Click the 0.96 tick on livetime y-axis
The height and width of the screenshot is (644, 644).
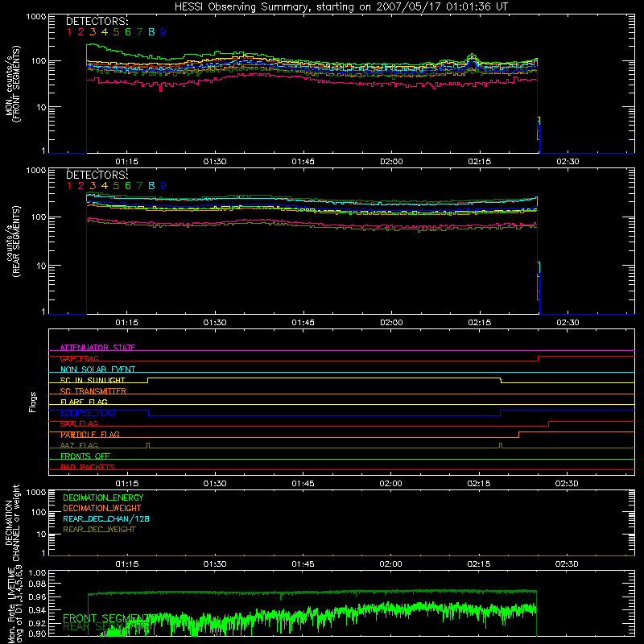tap(37, 597)
